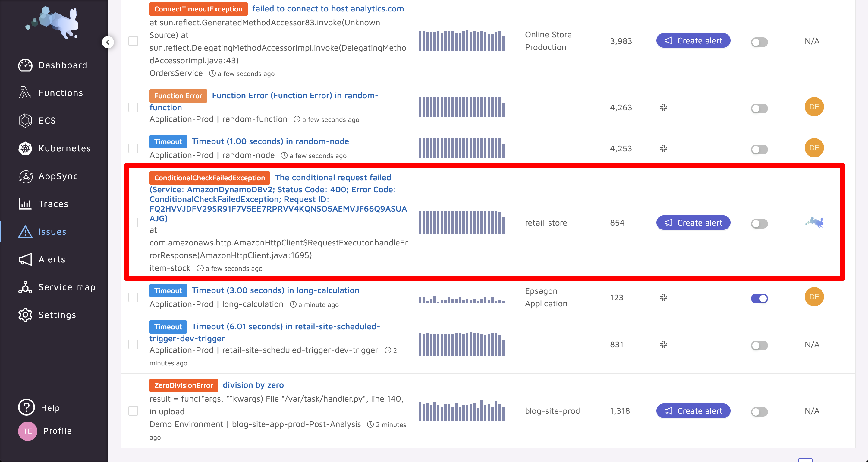
Task: Click the Epsagon rabbit logo
Action: [52, 23]
